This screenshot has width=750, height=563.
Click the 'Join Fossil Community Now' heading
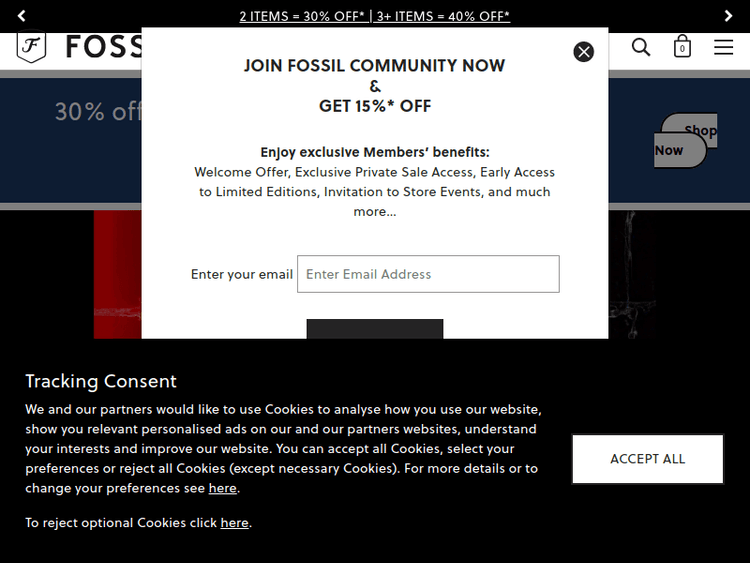pyautogui.click(x=374, y=66)
